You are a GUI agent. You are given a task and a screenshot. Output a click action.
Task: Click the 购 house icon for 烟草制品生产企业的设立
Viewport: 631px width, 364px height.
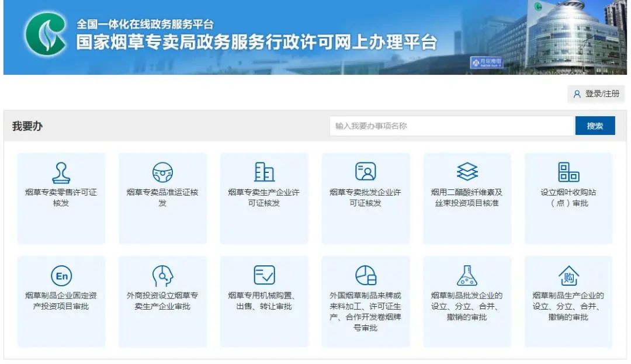(568, 276)
